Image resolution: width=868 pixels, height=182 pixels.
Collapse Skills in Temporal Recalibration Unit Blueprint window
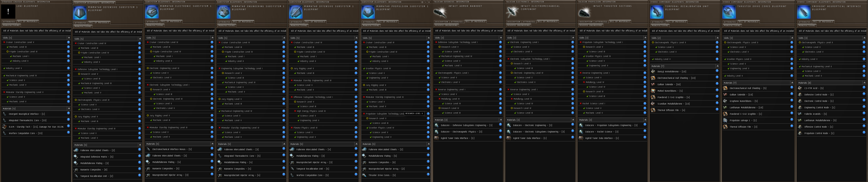[717, 38]
